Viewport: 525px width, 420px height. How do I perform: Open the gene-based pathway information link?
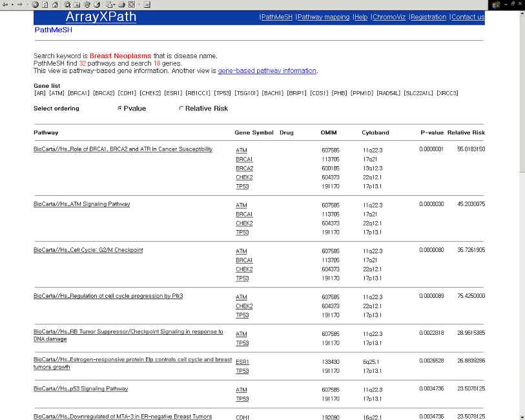pyautogui.click(x=267, y=70)
